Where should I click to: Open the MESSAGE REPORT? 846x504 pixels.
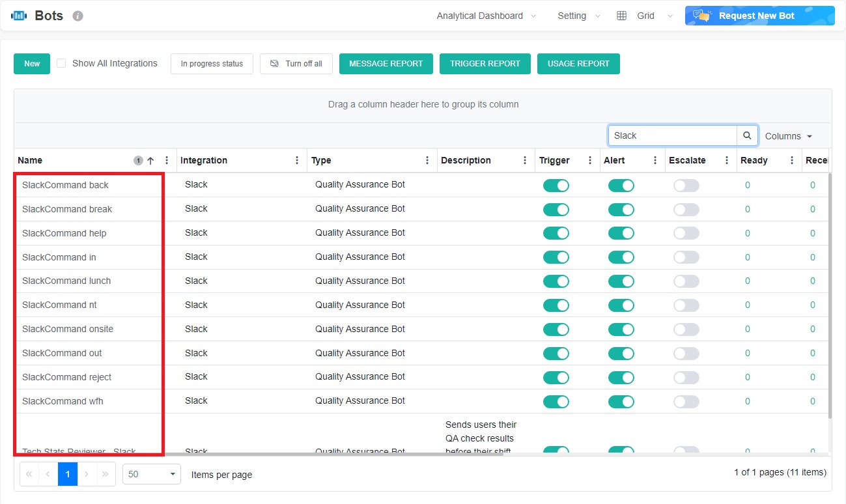tap(386, 63)
